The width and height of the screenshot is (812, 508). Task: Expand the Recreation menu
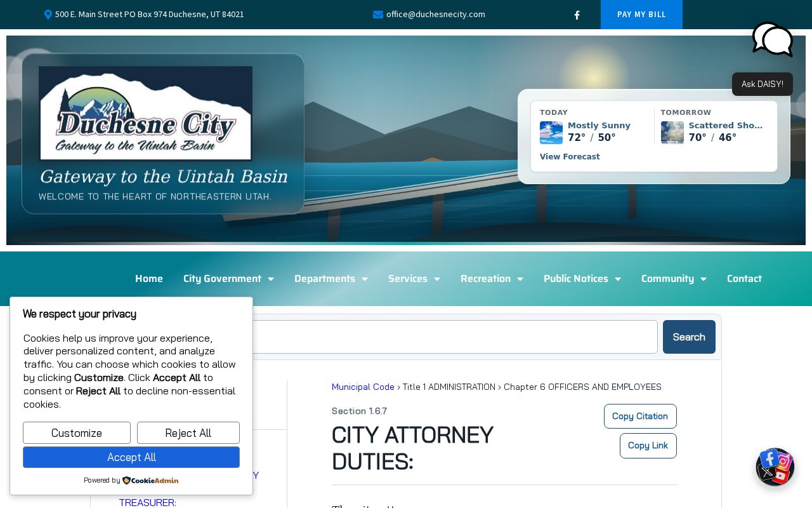(x=492, y=279)
